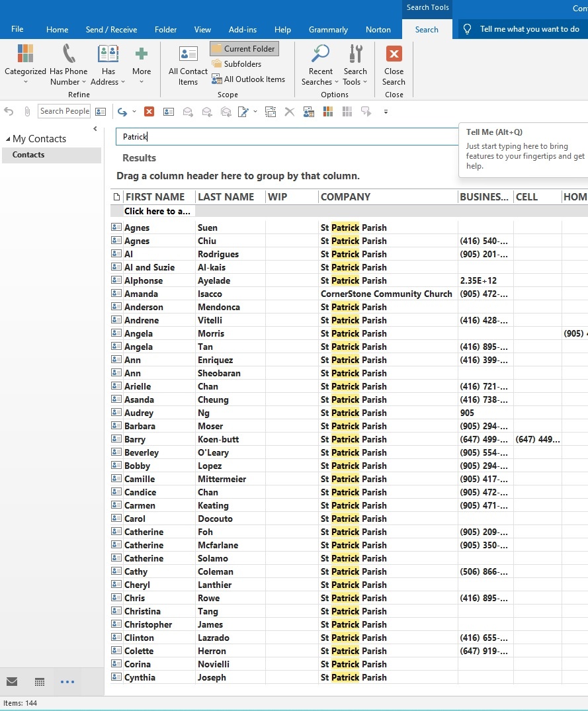Sort by WIP column header
Image resolution: width=588 pixels, height=711 pixels.
(x=292, y=197)
